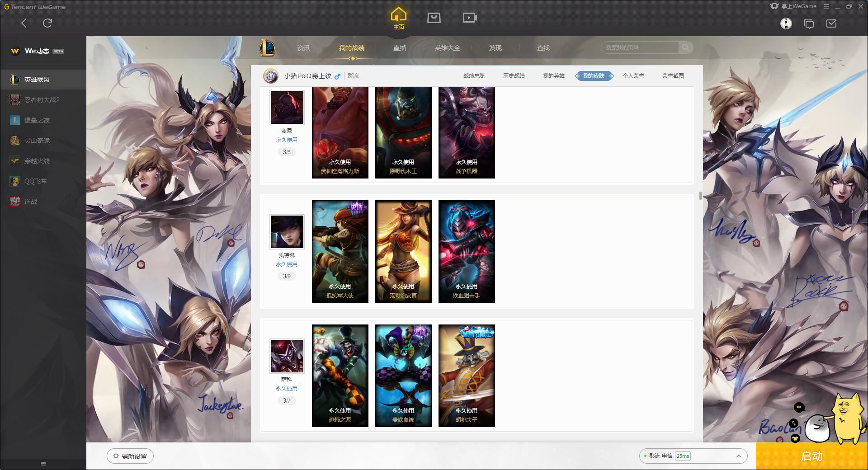This screenshot has width=868, height=470.
Task: Focus the hero search field
Action: 640,47
